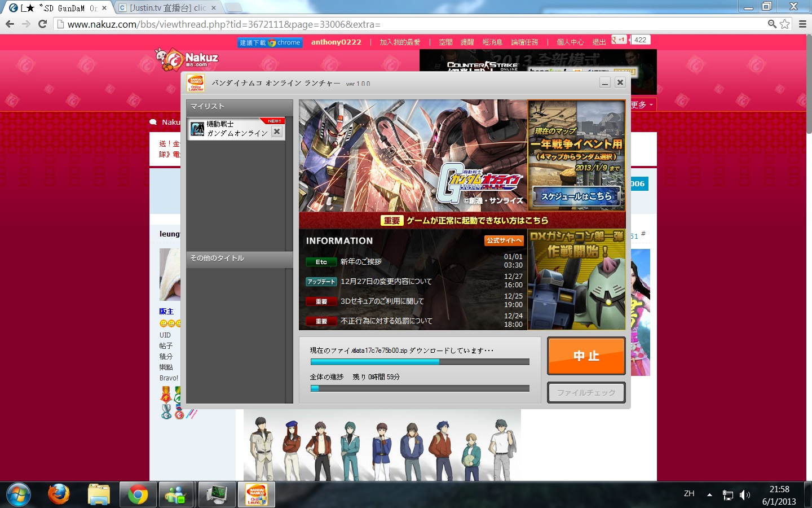Click the Bandai Namco launcher taskbar icon

[x=257, y=494]
